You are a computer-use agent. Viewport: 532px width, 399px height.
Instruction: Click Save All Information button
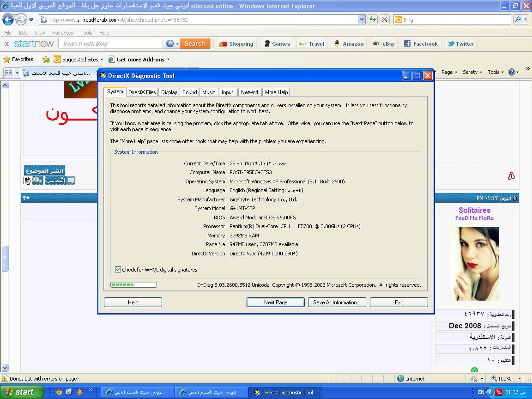click(337, 302)
